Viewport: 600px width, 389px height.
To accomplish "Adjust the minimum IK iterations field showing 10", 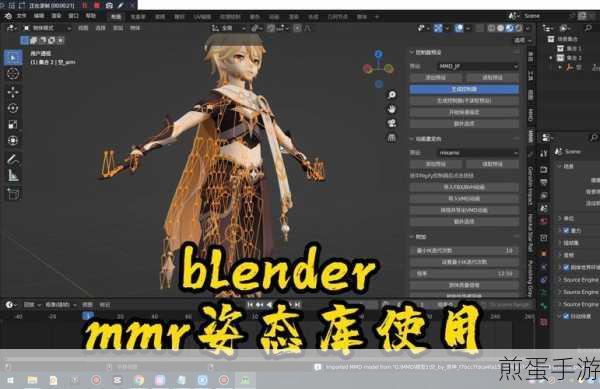I will (x=464, y=251).
